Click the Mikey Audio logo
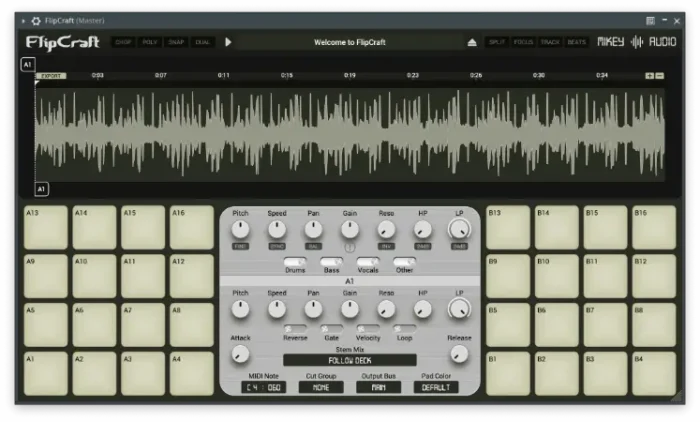Image resolution: width=700 pixels, height=422 pixels. [x=636, y=42]
